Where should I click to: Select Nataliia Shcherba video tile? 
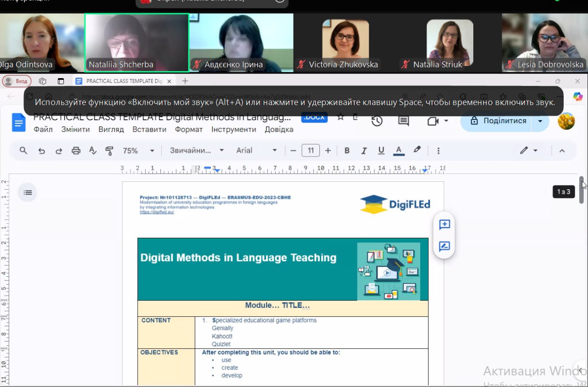click(x=137, y=43)
